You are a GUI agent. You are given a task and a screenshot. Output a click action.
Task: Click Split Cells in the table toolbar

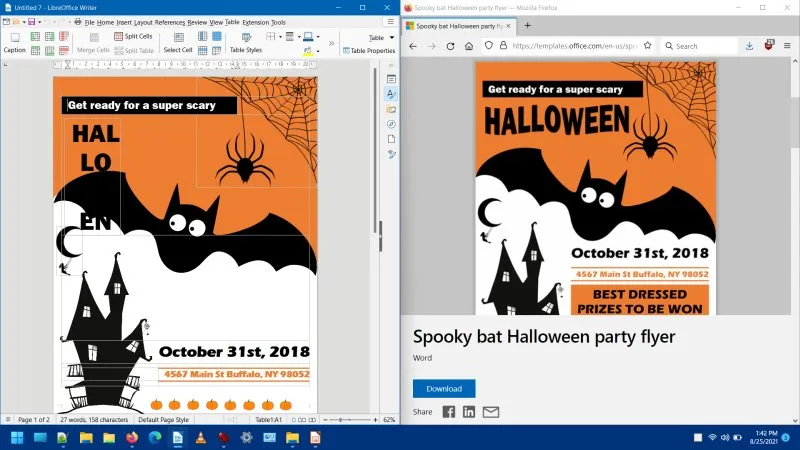pos(132,36)
